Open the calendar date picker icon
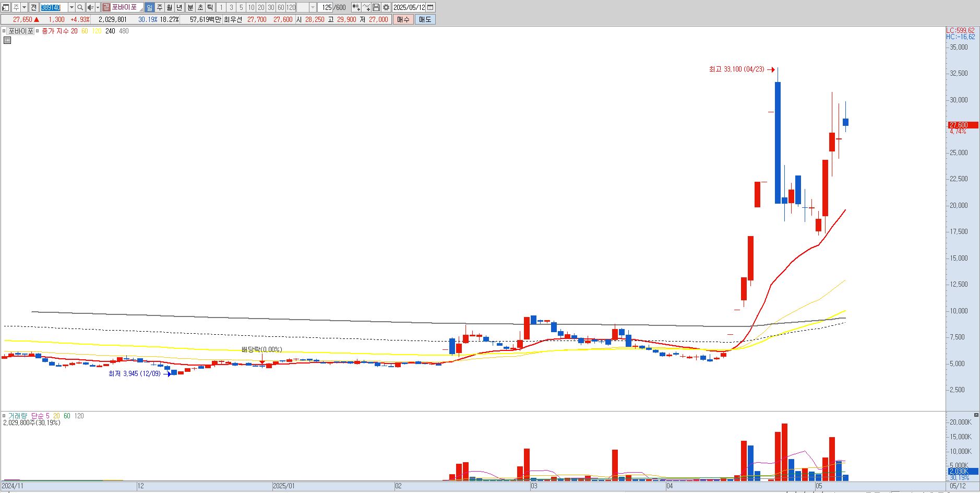980x493 pixels. 431,7
